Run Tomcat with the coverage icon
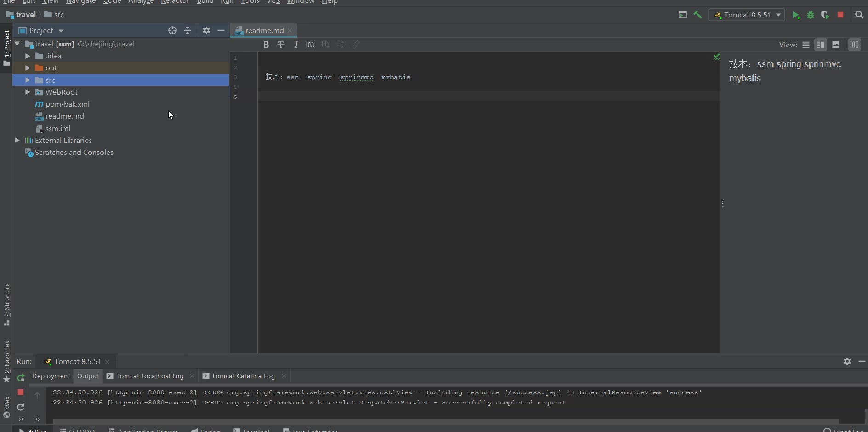The image size is (868, 432). [825, 15]
